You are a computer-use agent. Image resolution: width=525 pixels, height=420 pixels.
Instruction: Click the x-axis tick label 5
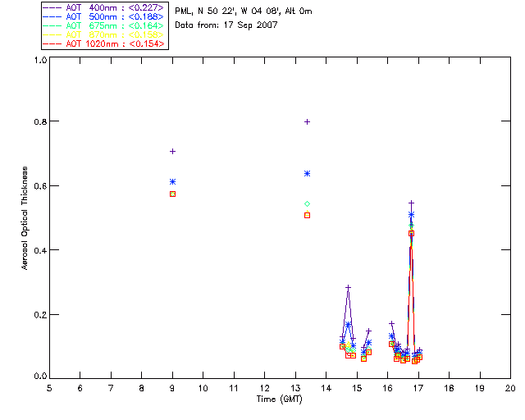tap(49, 388)
